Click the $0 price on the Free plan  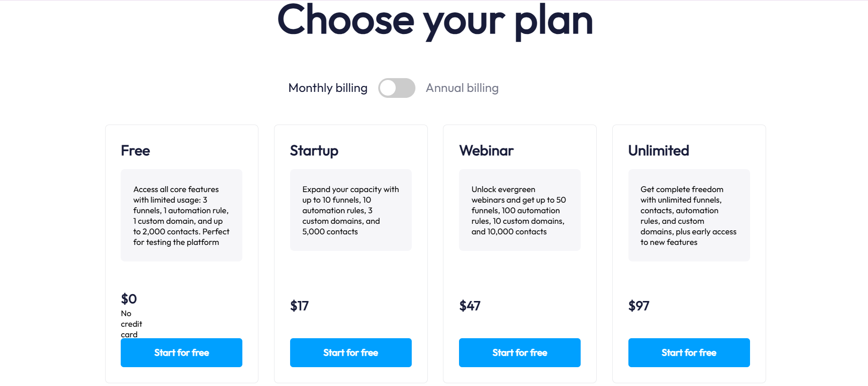pos(129,299)
